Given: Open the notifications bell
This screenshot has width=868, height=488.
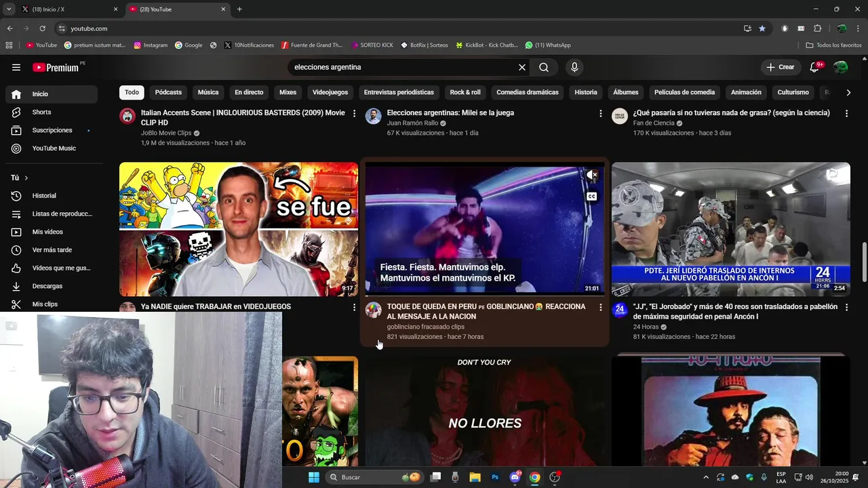Looking at the screenshot, I should 815,67.
